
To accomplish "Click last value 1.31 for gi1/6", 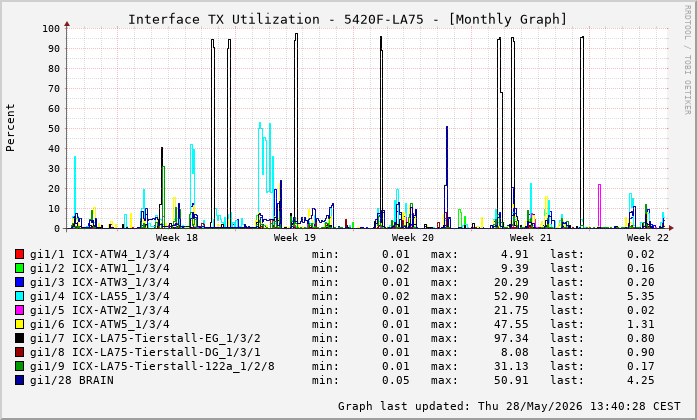I will click(x=641, y=324).
